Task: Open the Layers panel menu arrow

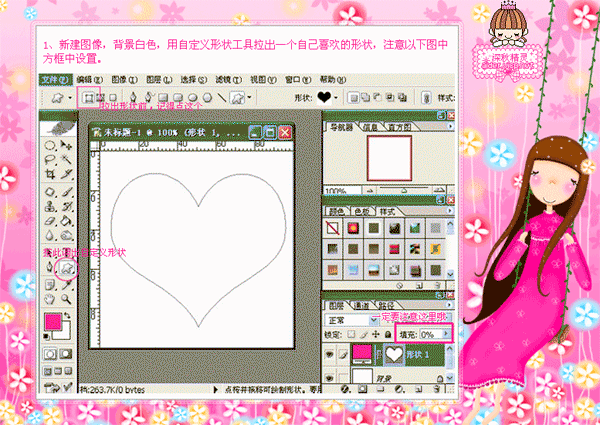Action: pyautogui.click(x=450, y=305)
